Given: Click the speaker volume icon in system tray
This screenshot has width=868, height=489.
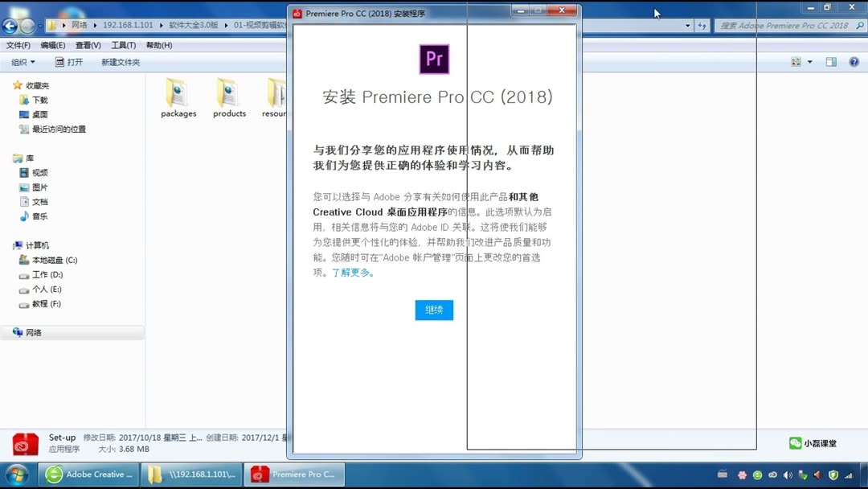Looking at the screenshot, I should point(786,474).
